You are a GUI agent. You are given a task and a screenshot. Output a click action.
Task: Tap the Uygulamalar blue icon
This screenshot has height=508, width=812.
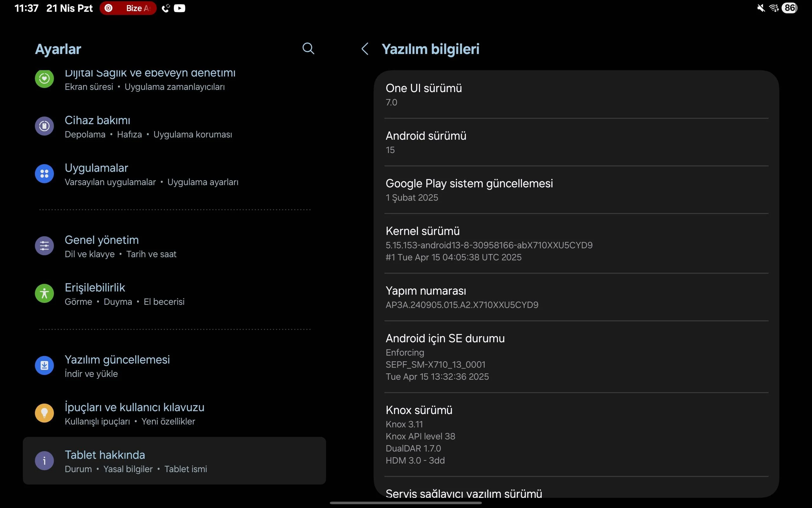click(x=44, y=174)
